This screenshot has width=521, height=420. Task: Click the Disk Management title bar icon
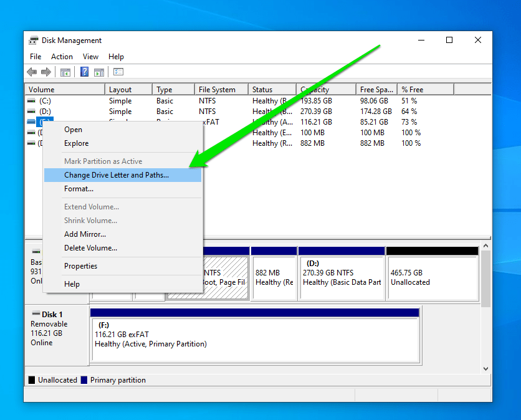click(34, 41)
